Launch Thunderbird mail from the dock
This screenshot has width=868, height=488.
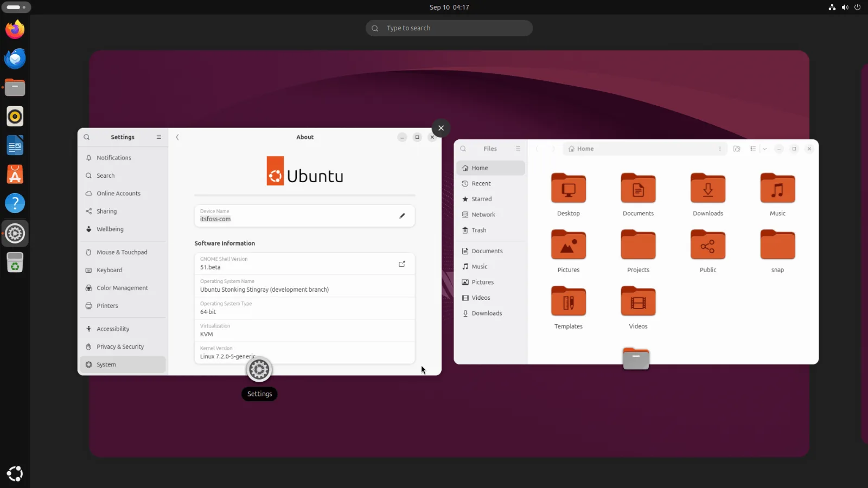(15, 58)
